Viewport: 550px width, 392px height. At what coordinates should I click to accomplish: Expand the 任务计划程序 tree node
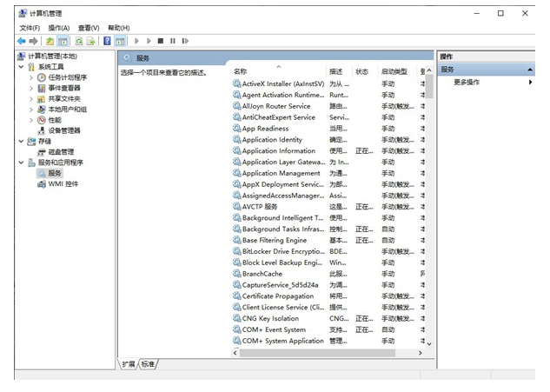point(32,77)
